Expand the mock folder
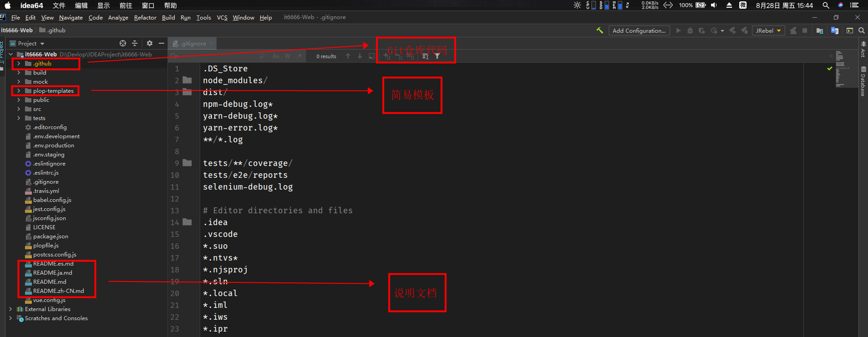This screenshot has width=868, height=337. point(19,82)
